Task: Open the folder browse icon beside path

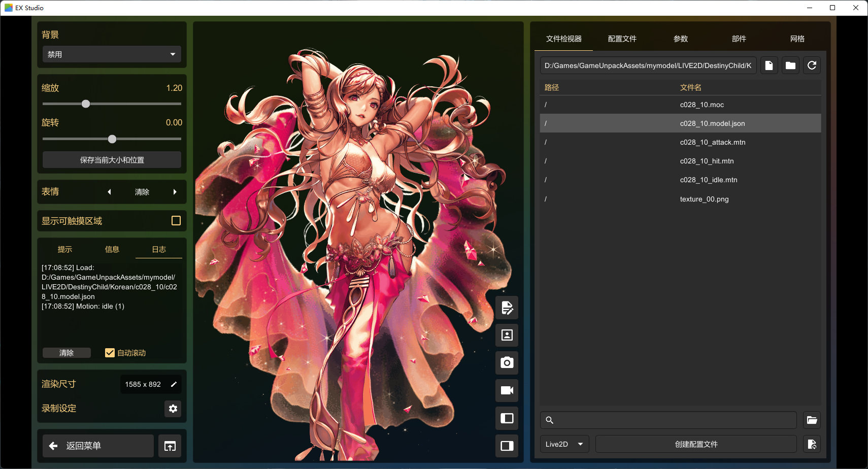Action: coord(790,65)
